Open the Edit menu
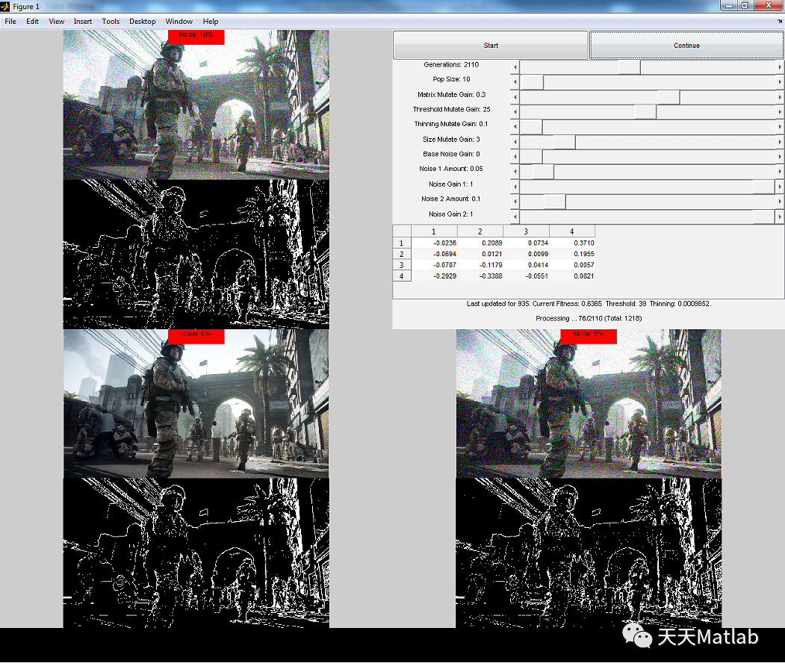Screen dimensions: 785x672 point(33,22)
